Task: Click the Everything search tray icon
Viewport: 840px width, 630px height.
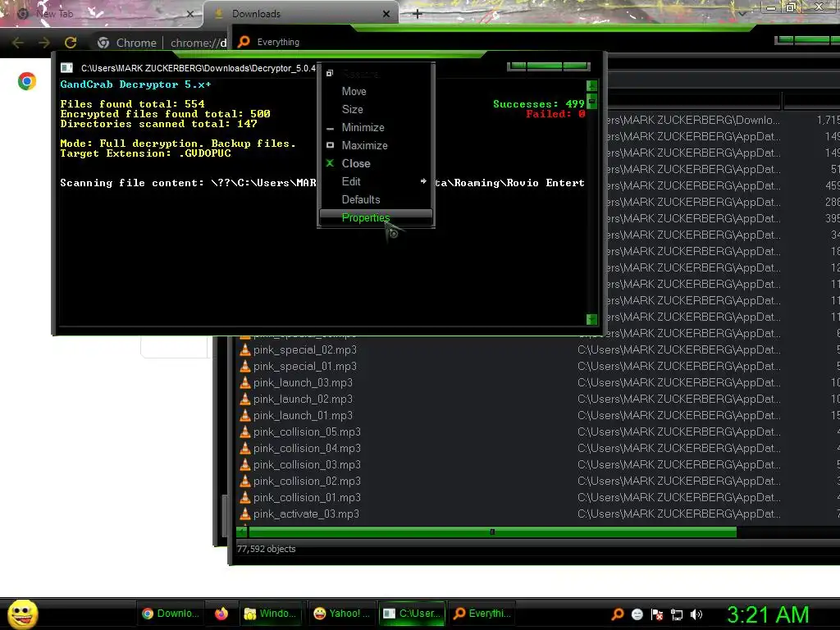Action: (617, 614)
